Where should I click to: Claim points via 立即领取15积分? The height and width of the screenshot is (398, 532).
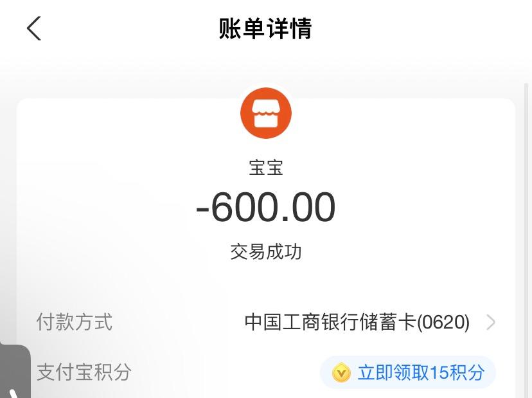408,372
